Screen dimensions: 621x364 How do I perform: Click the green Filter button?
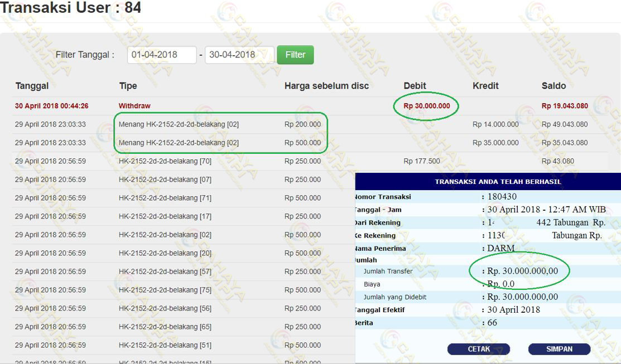click(295, 55)
